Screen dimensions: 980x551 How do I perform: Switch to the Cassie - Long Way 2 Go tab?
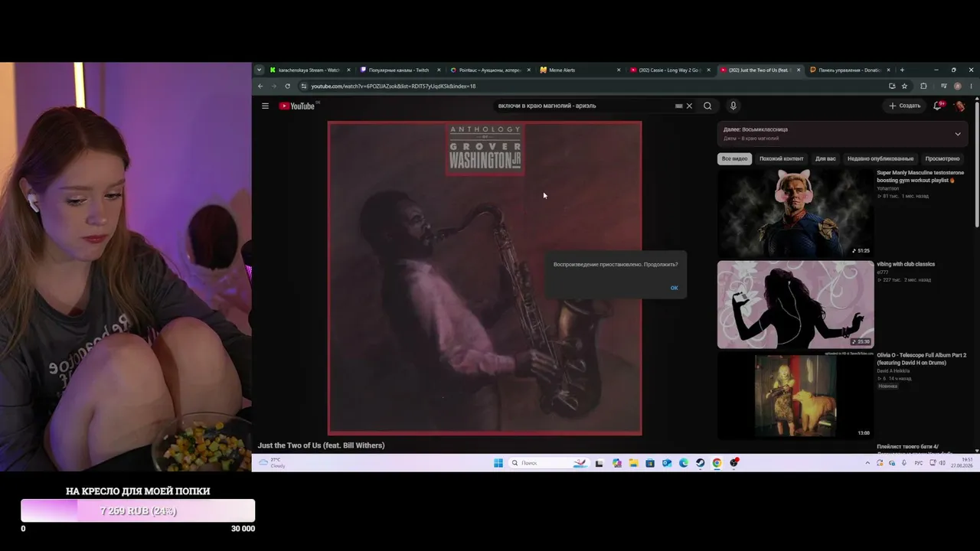669,70
